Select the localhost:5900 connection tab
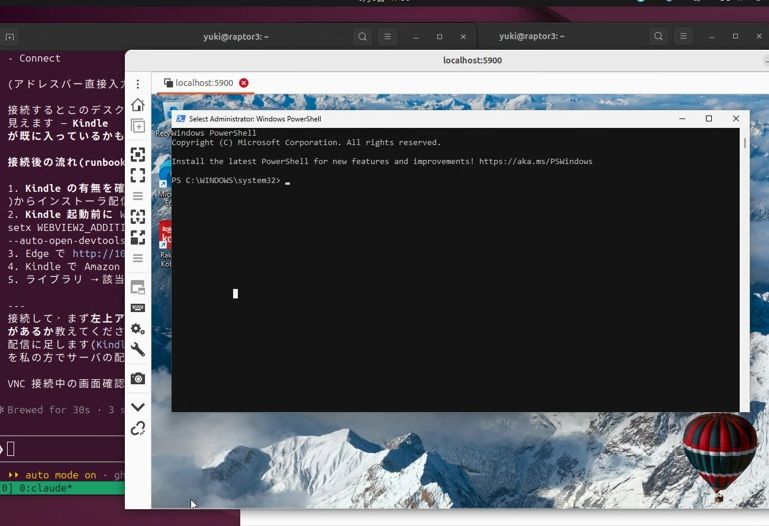This screenshot has height=526, width=769. (x=198, y=83)
